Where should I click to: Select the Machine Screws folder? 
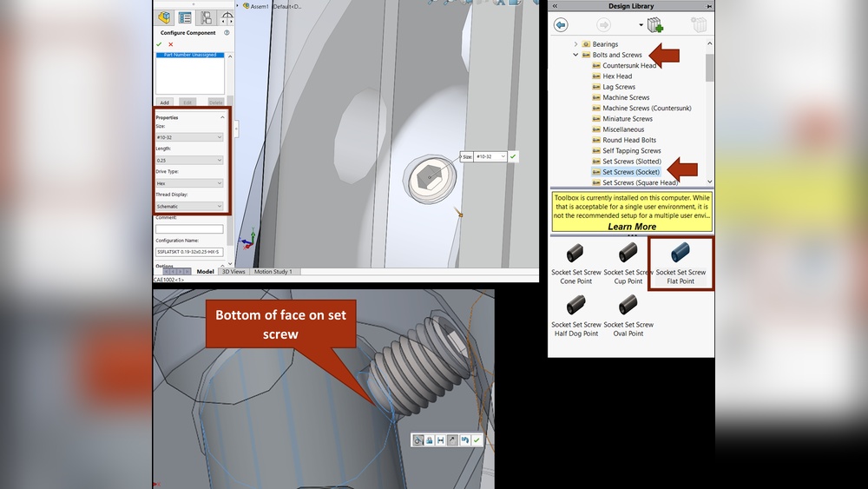pyautogui.click(x=621, y=97)
